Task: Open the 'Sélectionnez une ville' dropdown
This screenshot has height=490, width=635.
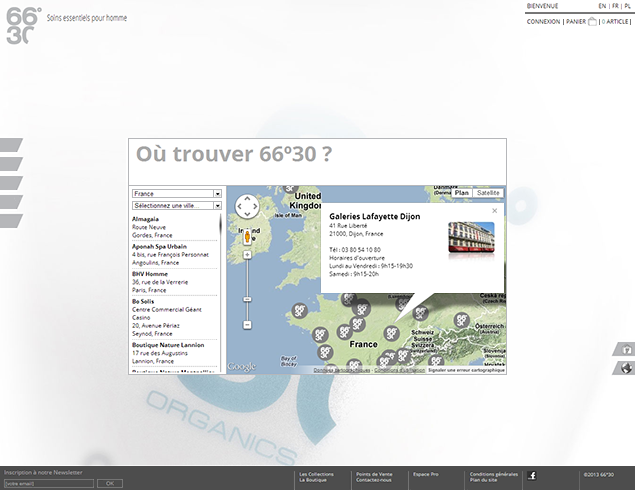Action: (177, 206)
